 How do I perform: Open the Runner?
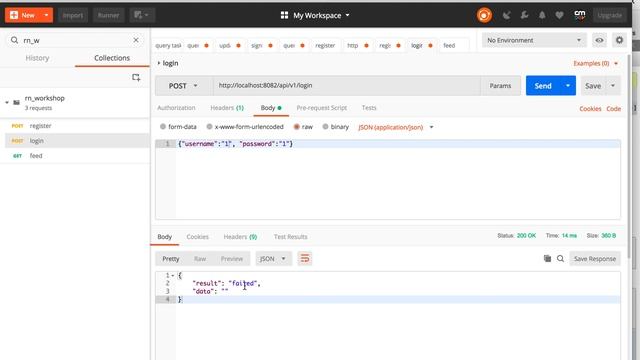coord(108,15)
